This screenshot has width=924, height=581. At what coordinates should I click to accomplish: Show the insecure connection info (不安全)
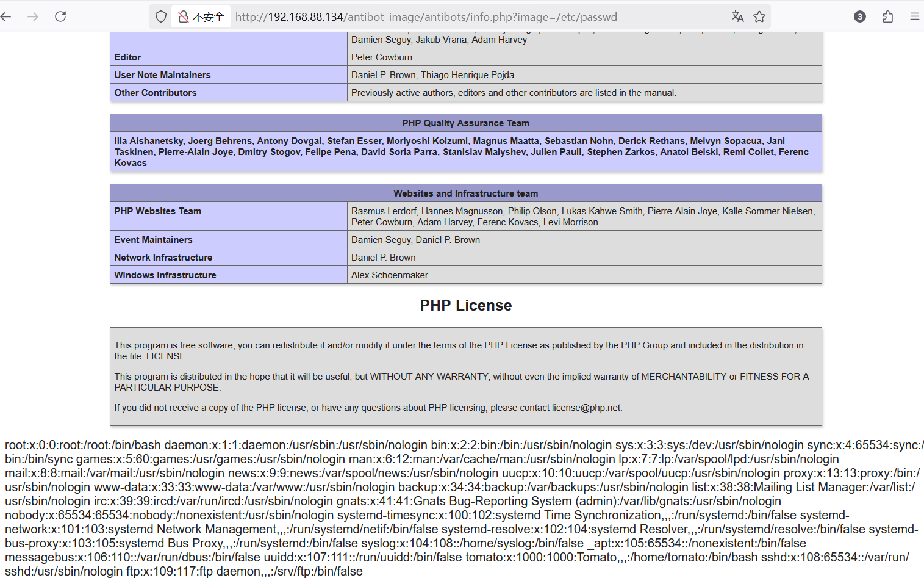coord(201,17)
